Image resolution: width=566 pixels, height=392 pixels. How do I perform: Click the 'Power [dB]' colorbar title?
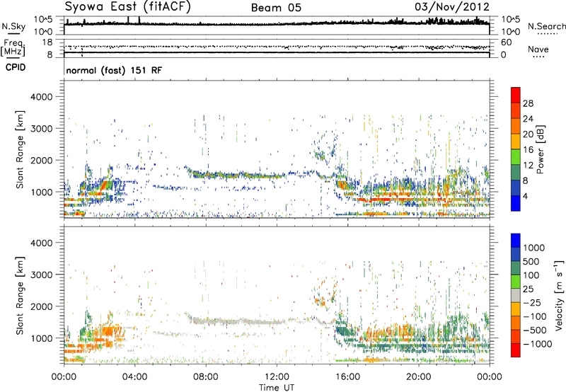pyautogui.click(x=540, y=149)
